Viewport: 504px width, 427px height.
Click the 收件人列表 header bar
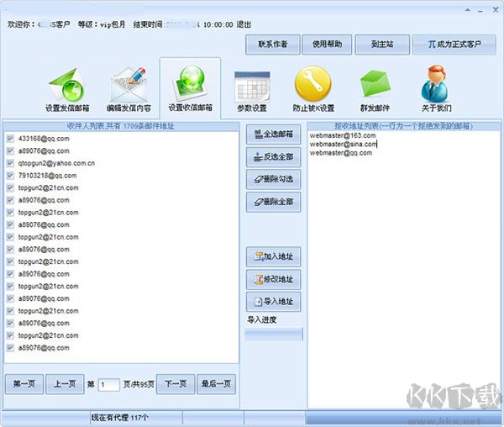(x=121, y=126)
